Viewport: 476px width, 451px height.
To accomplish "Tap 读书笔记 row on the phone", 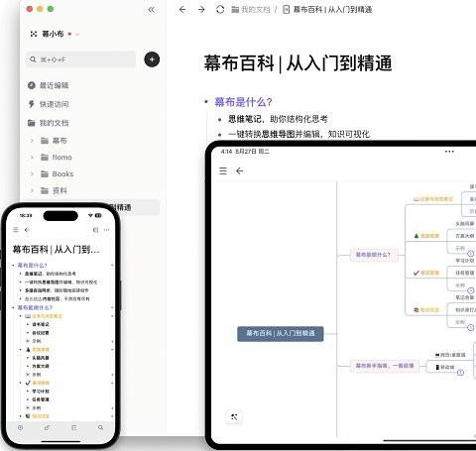I will [41, 324].
